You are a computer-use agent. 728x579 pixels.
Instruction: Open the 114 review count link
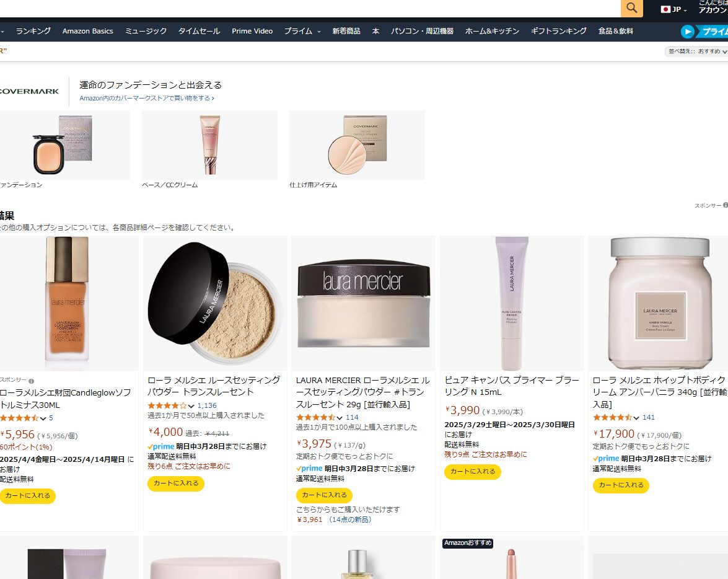[x=352, y=417]
